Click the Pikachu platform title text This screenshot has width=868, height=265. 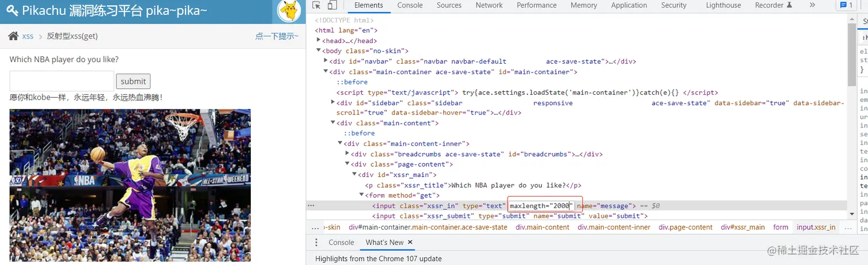115,10
